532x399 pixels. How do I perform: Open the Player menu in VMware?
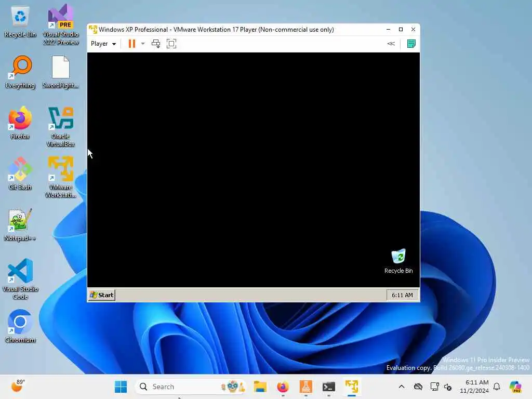103,44
